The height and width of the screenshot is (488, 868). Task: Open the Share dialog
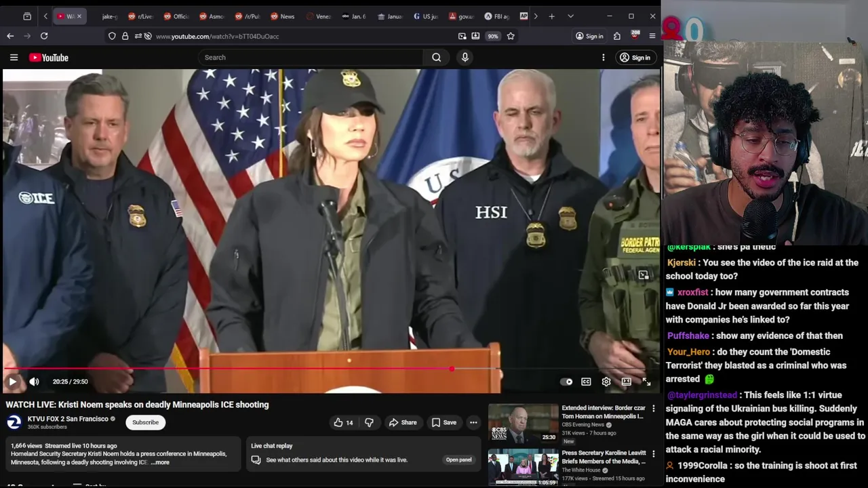point(403,422)
